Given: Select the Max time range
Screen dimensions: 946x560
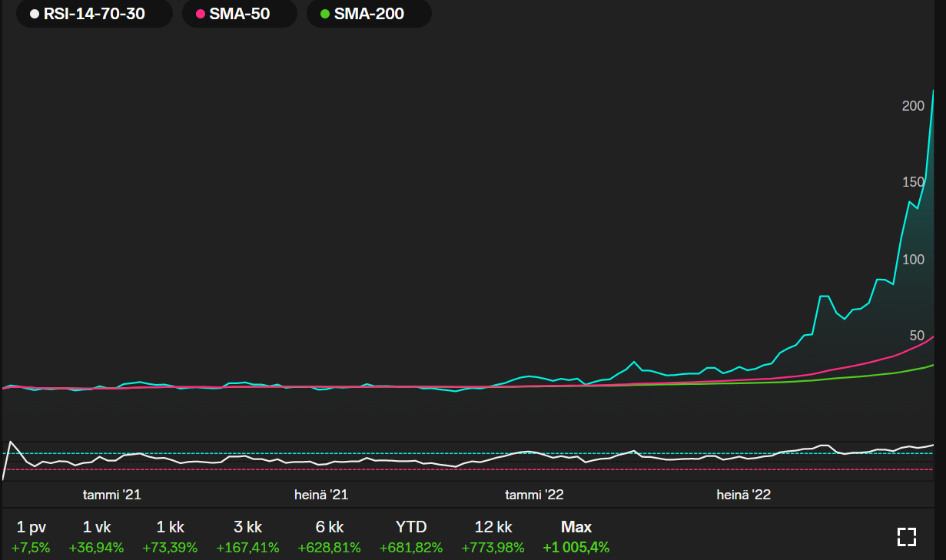Looking at the screenshot, I should [576, 536].
